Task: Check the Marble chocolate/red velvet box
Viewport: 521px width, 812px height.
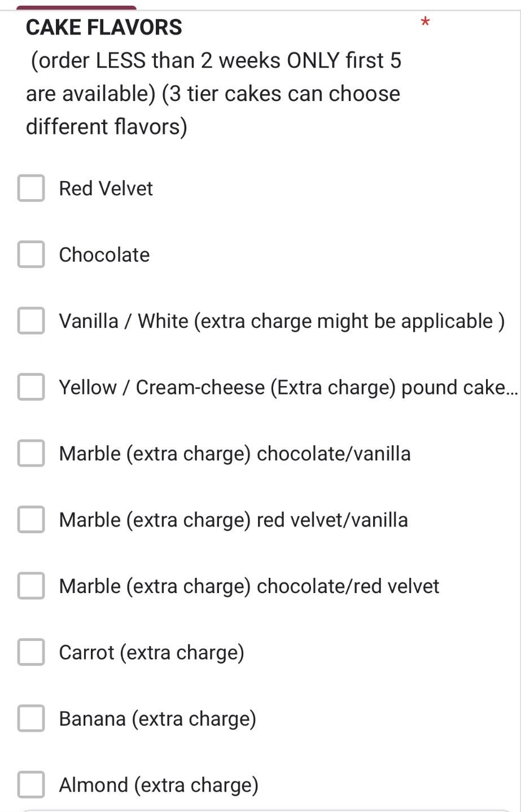Action: [31, 586]
